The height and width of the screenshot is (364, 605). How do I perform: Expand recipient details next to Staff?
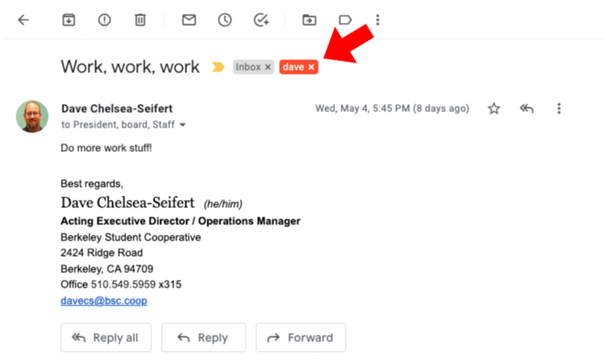[182, 125]
